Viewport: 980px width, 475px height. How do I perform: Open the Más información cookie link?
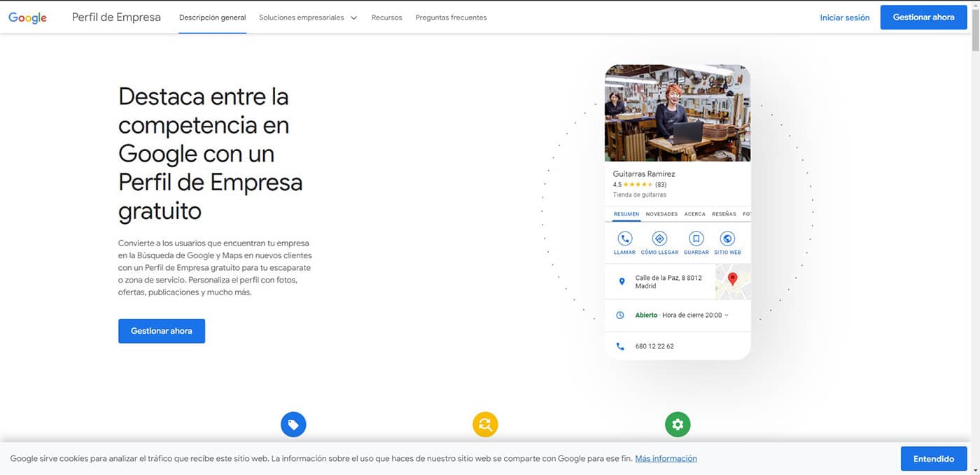(666, 458)
